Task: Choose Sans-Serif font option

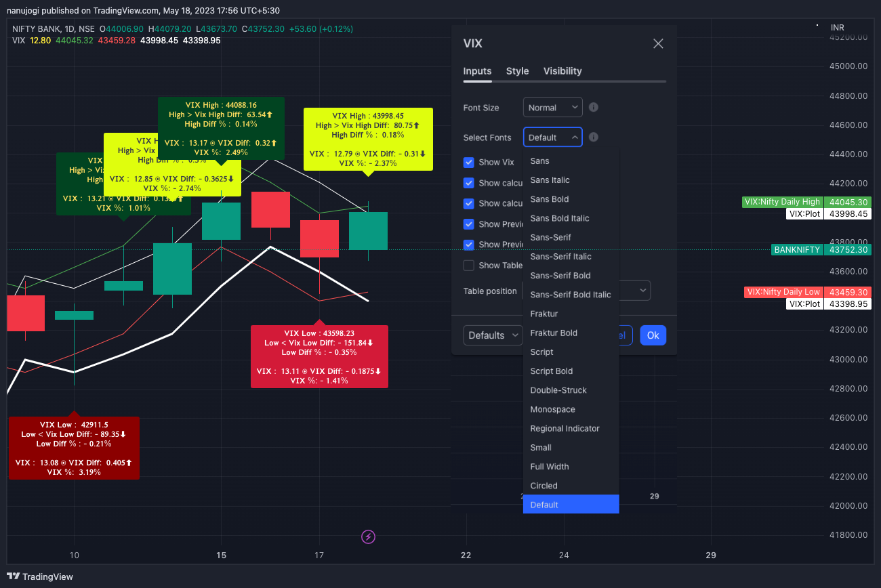Action: pos(571,237)
